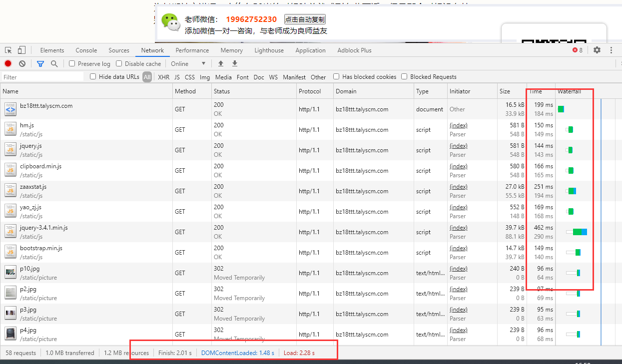This screenshot has height=364, width=622.
Task: Switch to the Console tab
Action: coord(86,50)
